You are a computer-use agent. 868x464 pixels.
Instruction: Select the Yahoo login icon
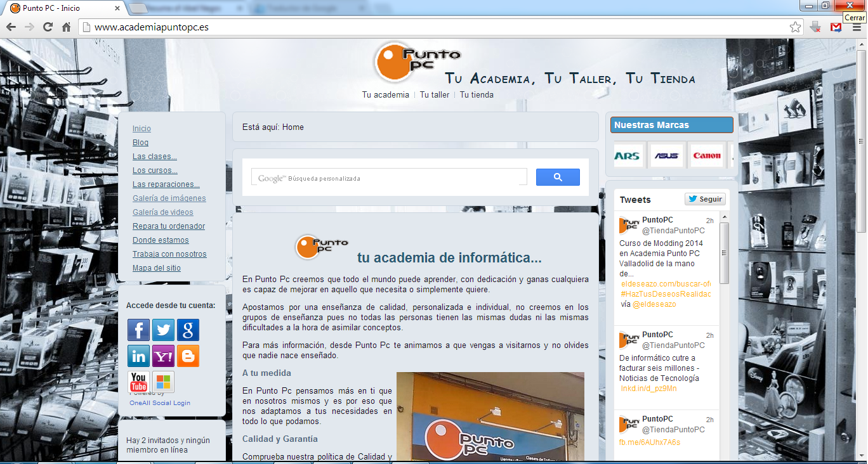[163, 356]
